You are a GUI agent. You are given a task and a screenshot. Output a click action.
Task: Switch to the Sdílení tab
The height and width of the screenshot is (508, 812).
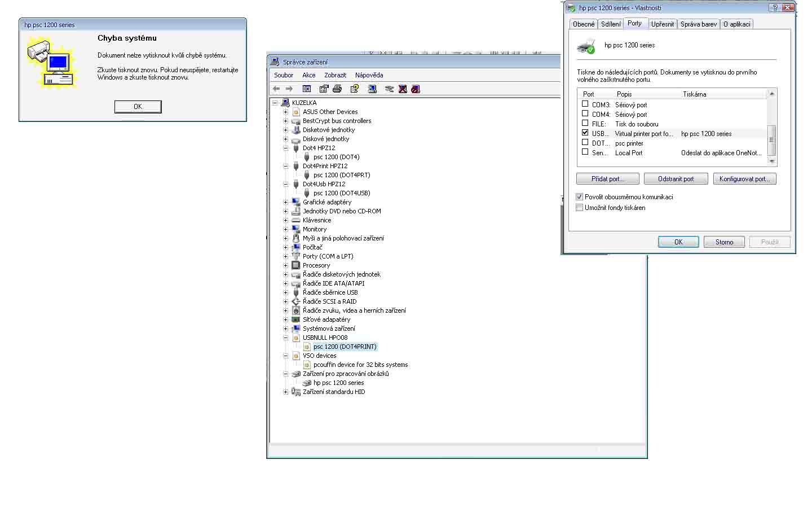point(611,24)
